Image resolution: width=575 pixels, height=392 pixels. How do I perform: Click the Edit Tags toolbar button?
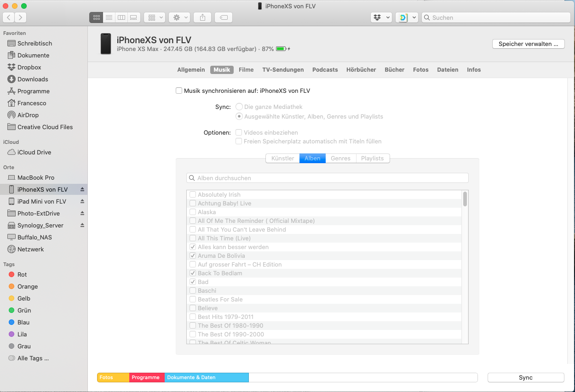coord(224,17)
